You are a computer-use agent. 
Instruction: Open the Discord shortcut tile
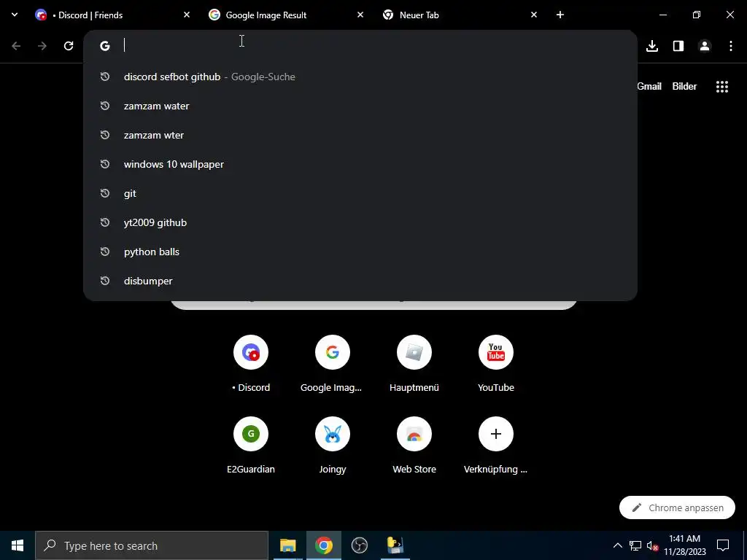pos(251,365)
